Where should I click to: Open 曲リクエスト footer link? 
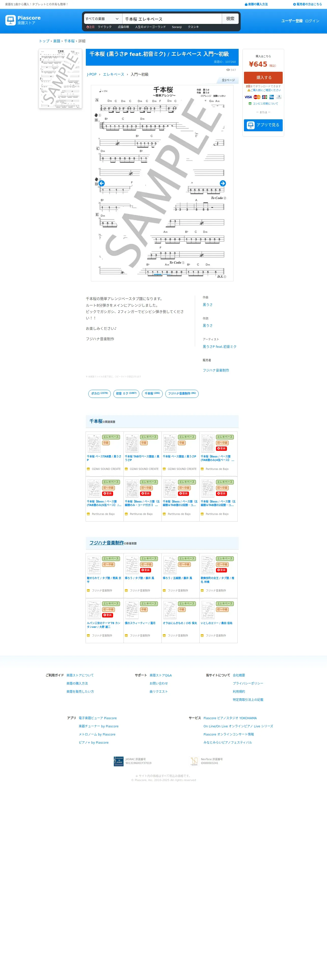[159, 692]
